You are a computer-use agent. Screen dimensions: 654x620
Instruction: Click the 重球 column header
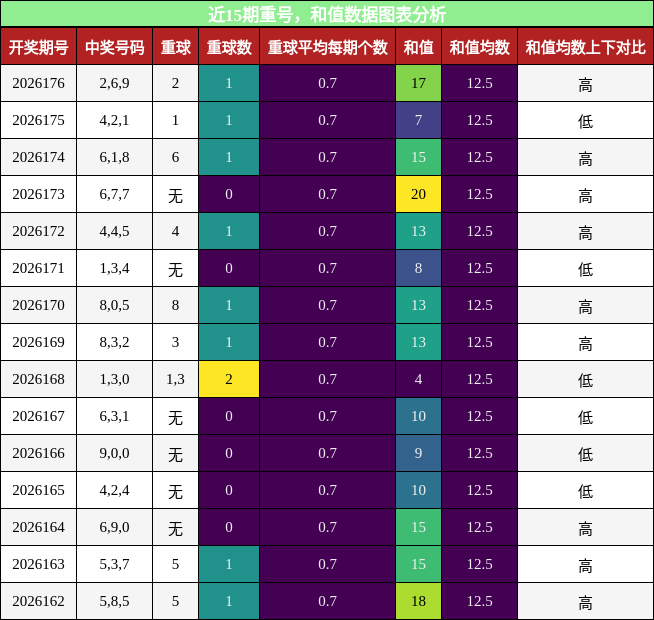pos(176,46)
